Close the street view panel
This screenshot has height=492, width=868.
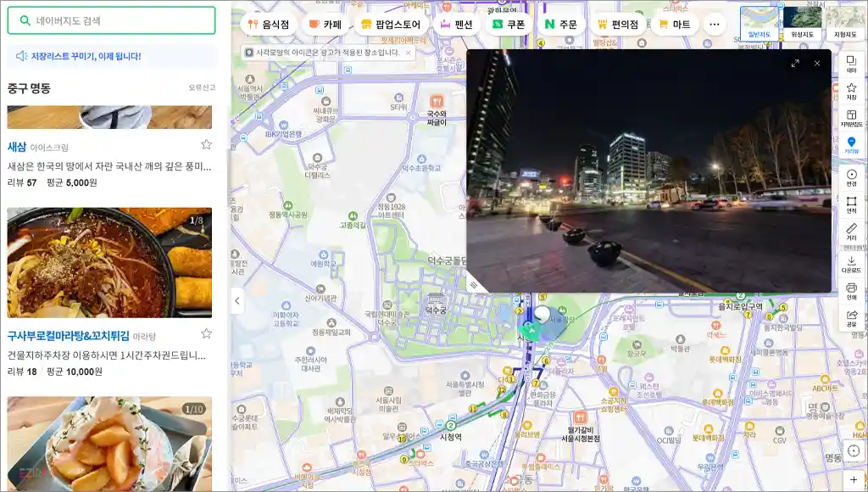click(x=817, y=64)
